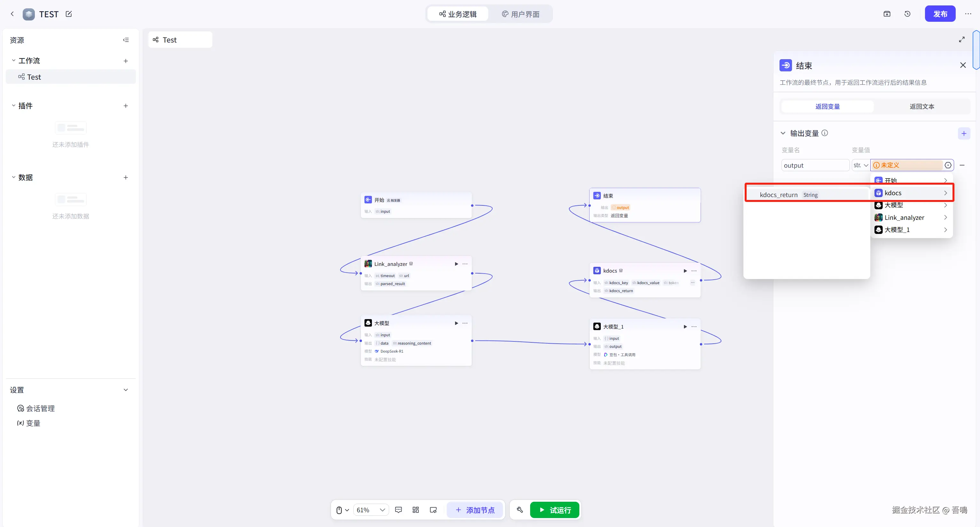Click the auto-layout grid icon in bottom toolbar

point(415,510)
